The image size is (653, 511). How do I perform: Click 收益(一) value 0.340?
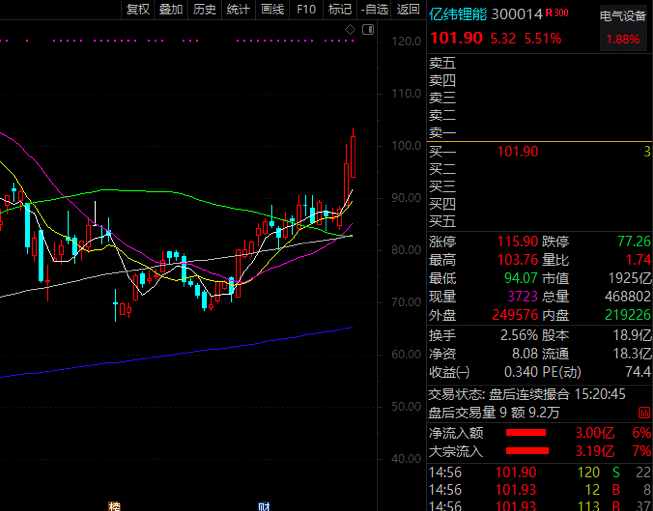tap(521, 372)
